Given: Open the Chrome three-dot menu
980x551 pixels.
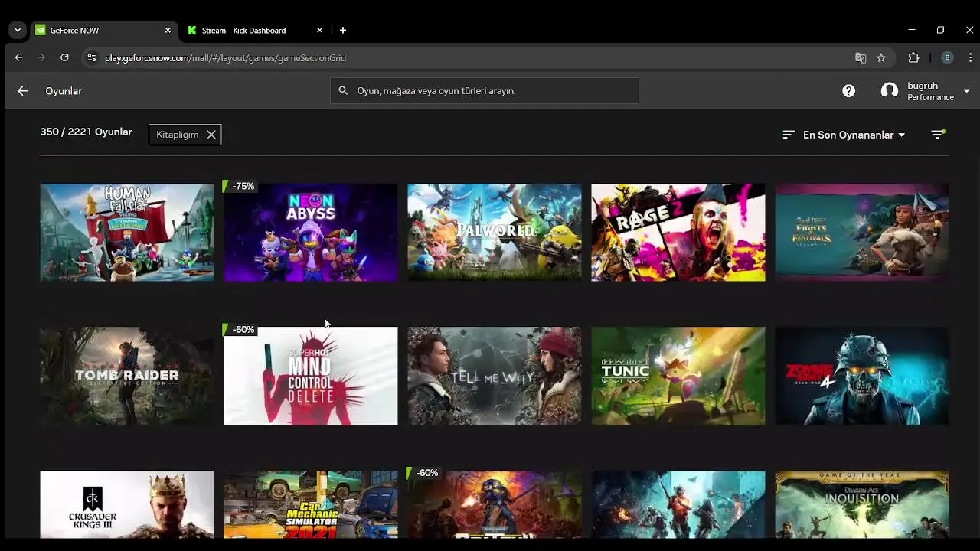Looking at the screenshot, I should (x=970, y=57).
